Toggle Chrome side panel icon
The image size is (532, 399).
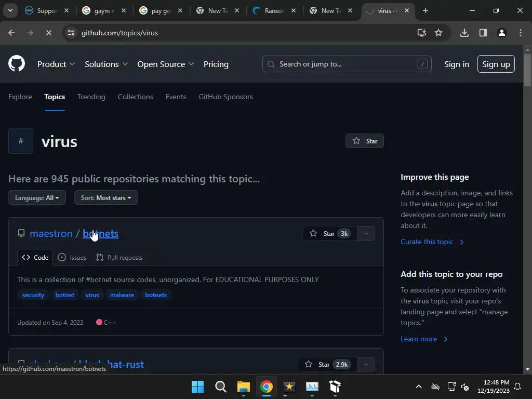click(483, 33)
